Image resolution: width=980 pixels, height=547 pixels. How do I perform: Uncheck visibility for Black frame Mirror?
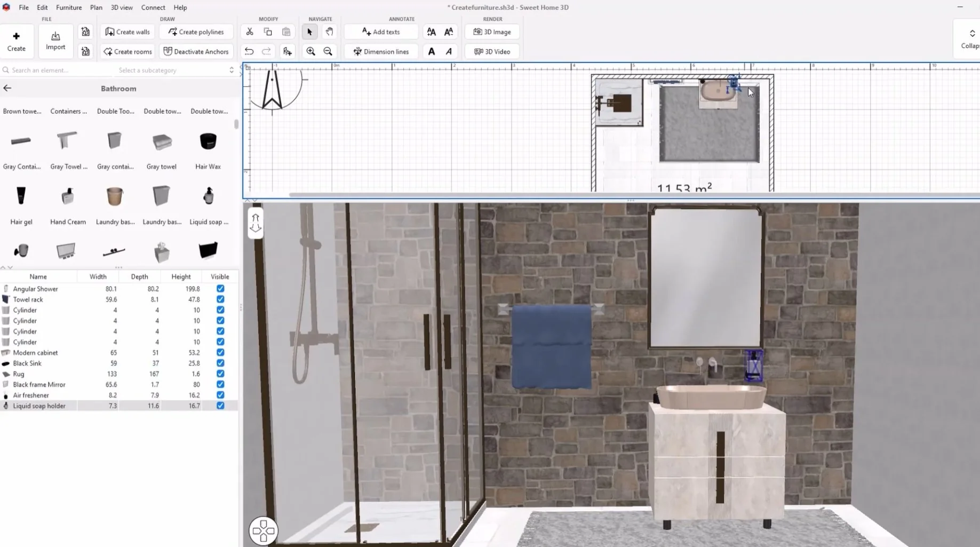point(220,384)
